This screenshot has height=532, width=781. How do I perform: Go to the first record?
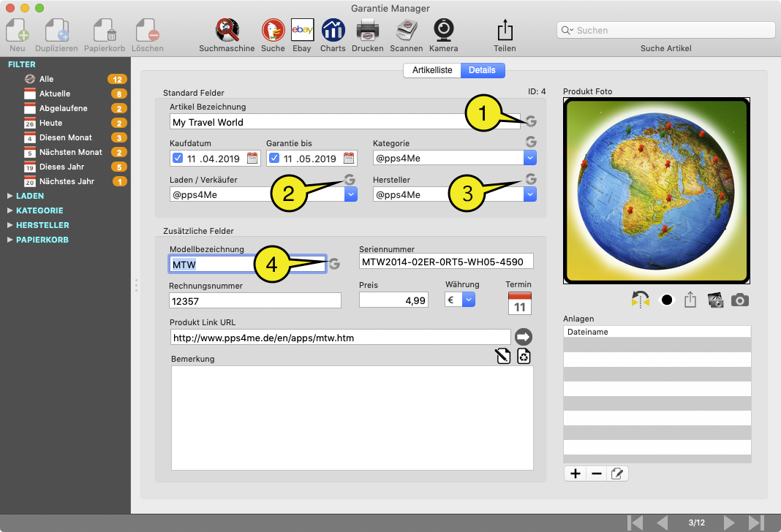pyautogui.click(x=635, y=522)
